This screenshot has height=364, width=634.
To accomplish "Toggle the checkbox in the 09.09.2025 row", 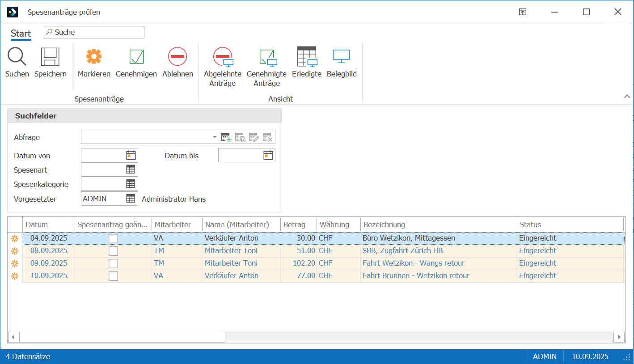I will (x=114, y=263).
